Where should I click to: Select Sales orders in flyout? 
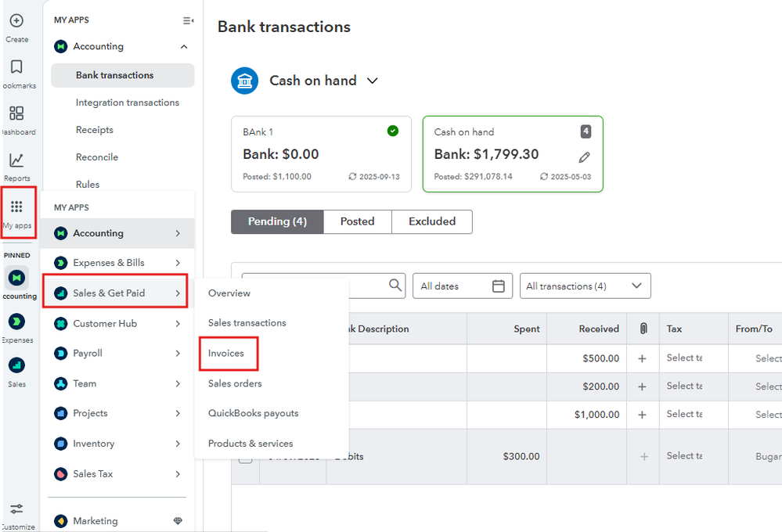[x=234, y=383]
